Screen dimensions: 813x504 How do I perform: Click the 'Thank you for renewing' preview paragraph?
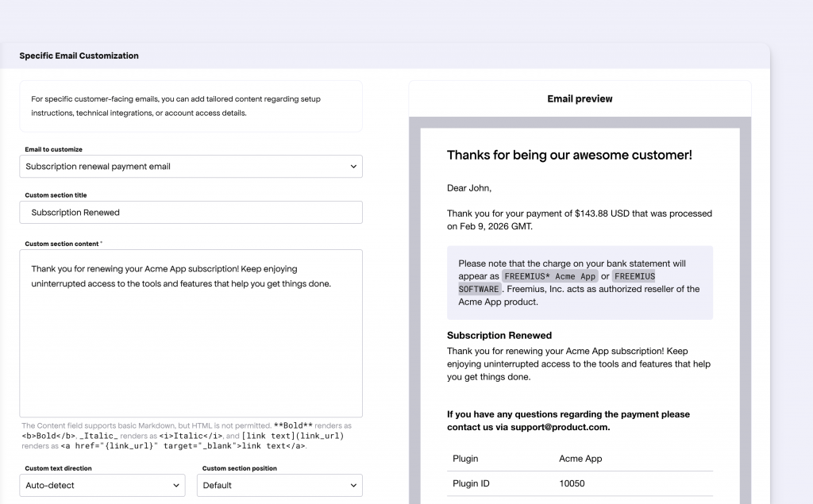point(579,364)
